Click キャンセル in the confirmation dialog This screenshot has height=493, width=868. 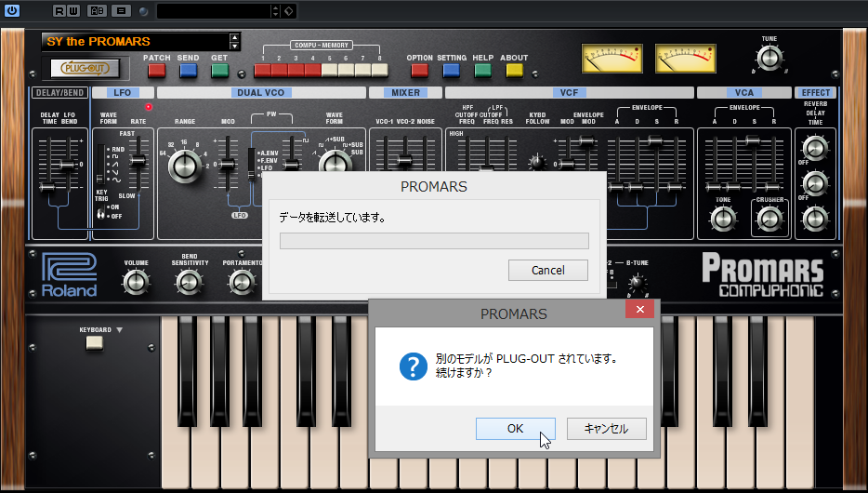[606, 429]
